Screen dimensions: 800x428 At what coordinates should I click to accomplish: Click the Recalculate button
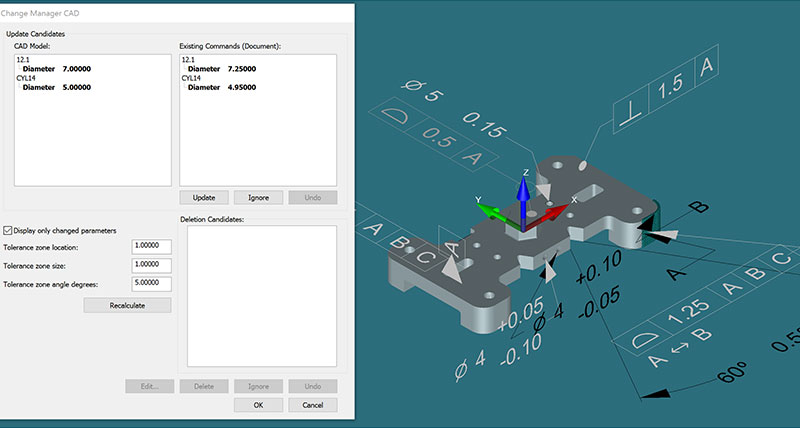[127, 305]
